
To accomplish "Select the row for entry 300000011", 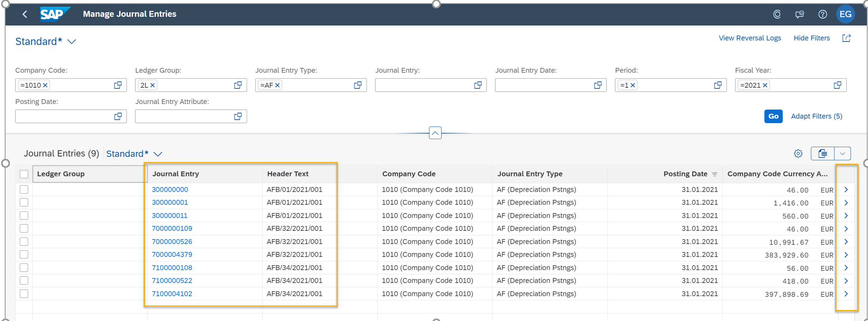I will pyautogui.click(x=24, y=215).
